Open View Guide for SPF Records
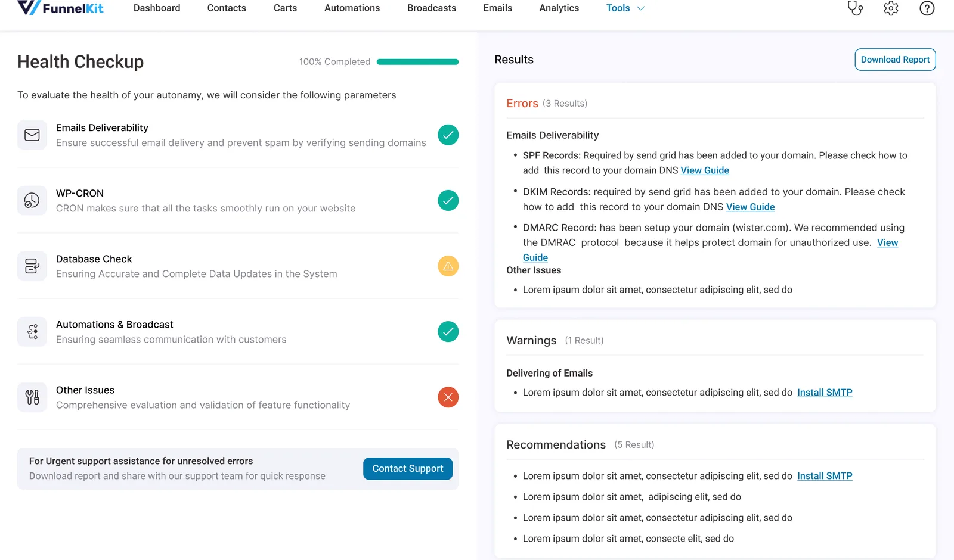This screenshot has height=560, width=954. [x=705, y=170]
